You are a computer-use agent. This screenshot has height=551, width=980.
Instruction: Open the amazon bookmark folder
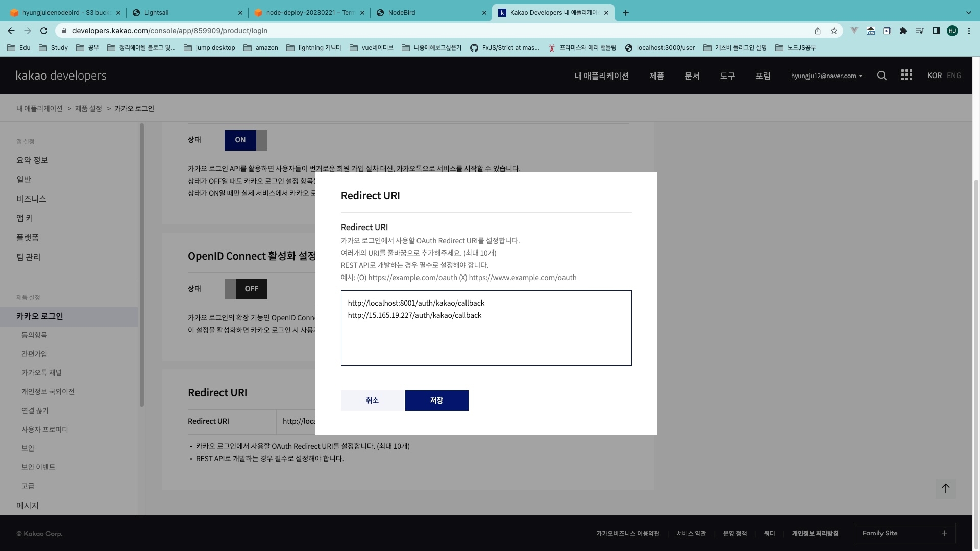coord(261,48)
